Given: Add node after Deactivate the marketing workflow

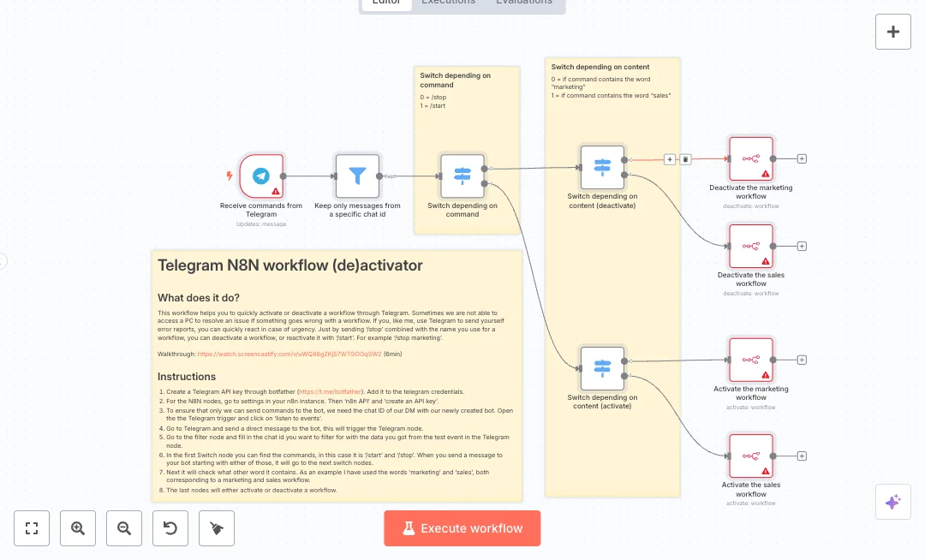Looking at the screenshot, I should [802, 158].
